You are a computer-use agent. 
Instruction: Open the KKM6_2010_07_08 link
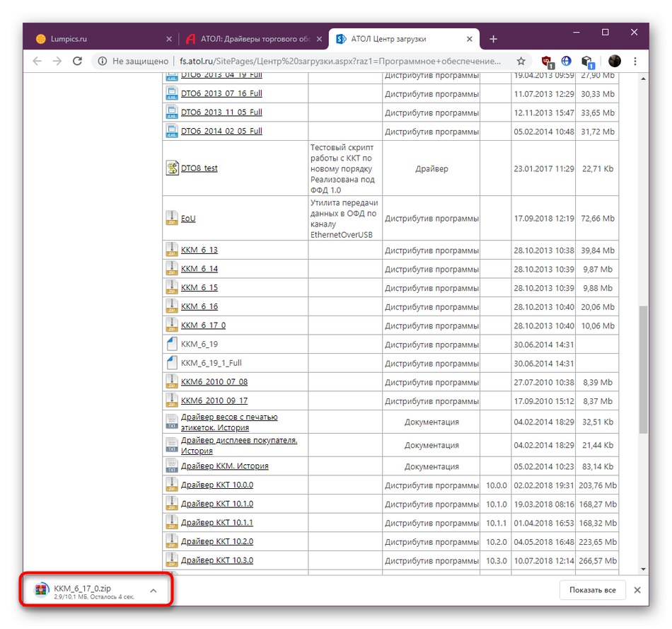click(214, 382)
